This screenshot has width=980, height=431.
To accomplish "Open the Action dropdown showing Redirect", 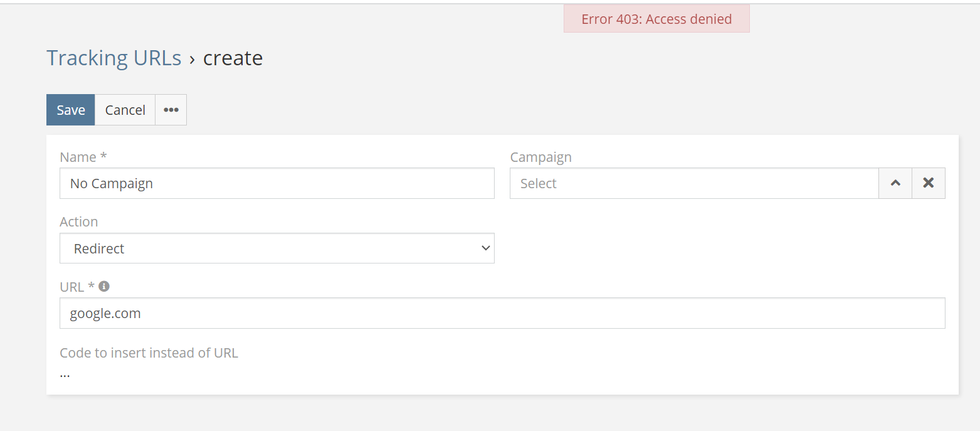I will (277, 248).
